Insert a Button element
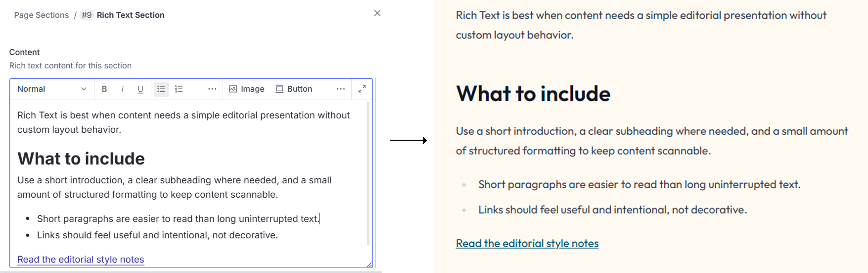This screenshot has height=273, width=868. (x=294, y=89)
